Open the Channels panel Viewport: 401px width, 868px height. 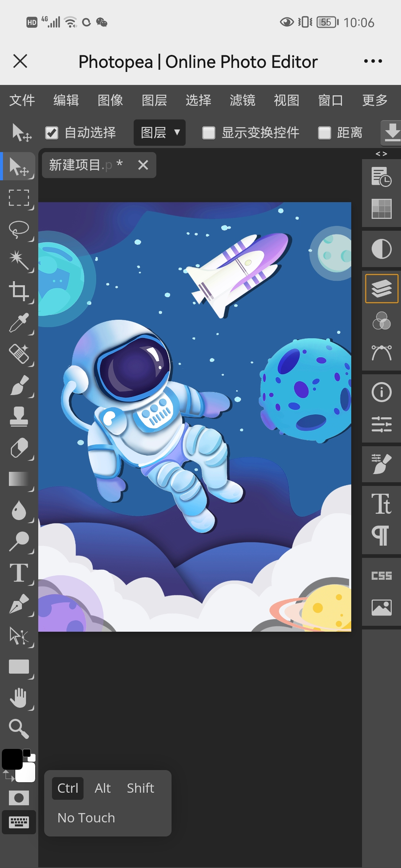coord(381,320)
